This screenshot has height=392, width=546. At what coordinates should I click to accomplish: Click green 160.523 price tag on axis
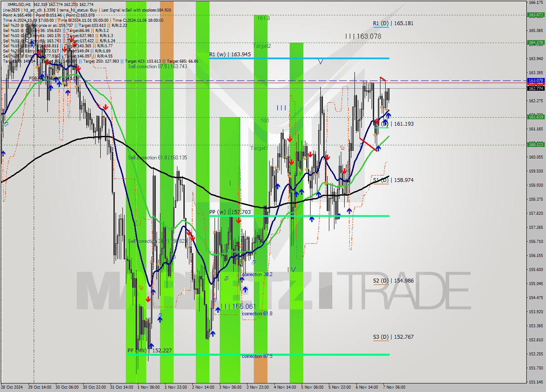pyautogui.click(x=536, y=144)
